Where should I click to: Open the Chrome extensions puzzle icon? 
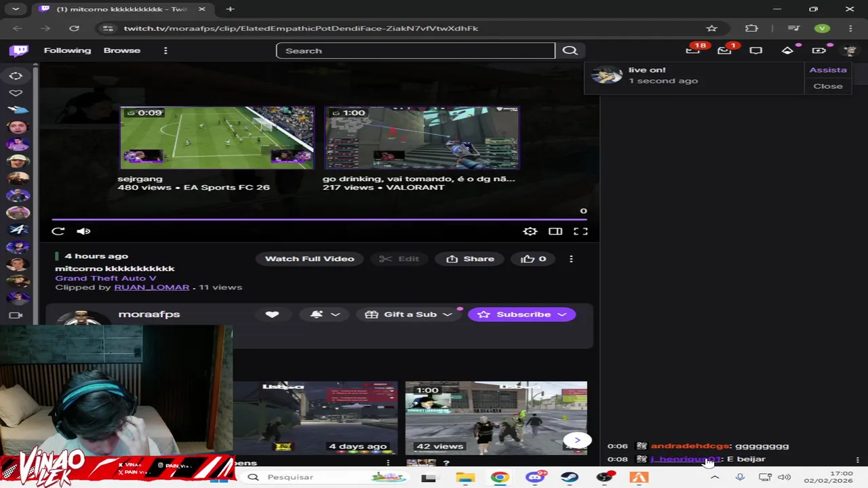coord(751,28)
